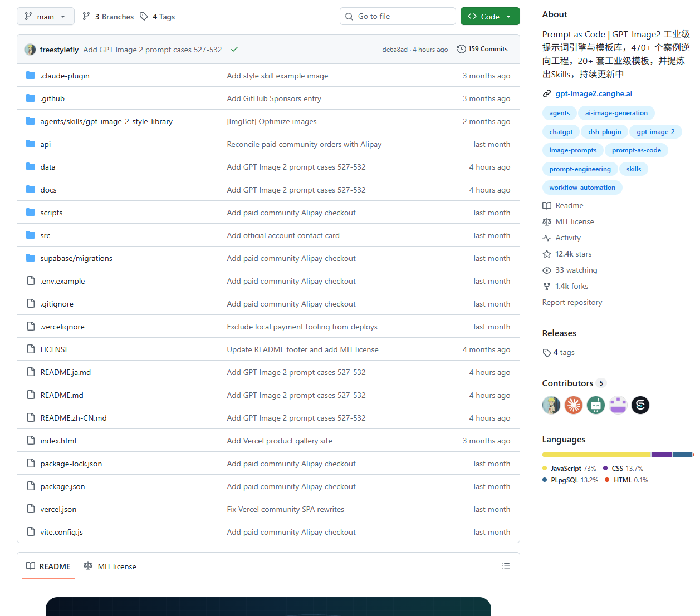The height and width of the screenshot is (616, 700).
Task: Open the orange starburst contributor avatar
Action: tap(574, 405)
